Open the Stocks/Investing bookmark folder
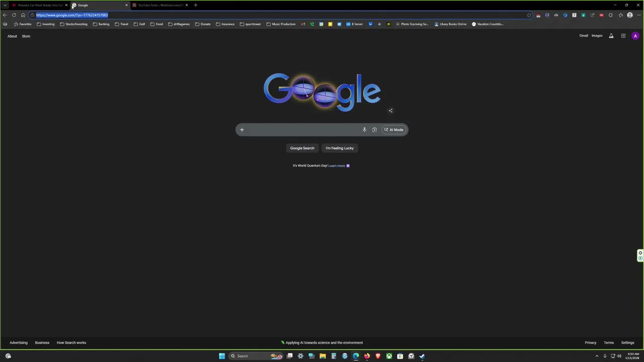This screenshot has width=644, height=362. pyautogui.click(x=73, y=24)
